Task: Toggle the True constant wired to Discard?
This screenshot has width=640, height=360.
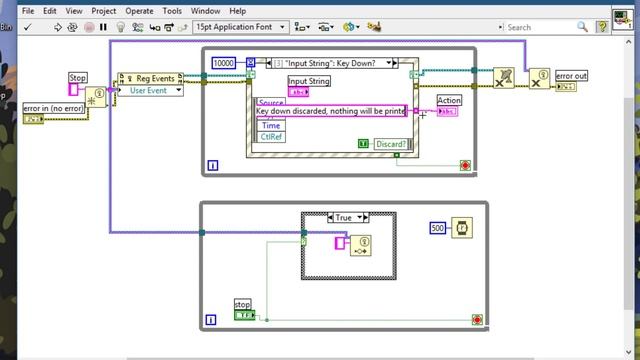Action: click(x=363, y=144)
